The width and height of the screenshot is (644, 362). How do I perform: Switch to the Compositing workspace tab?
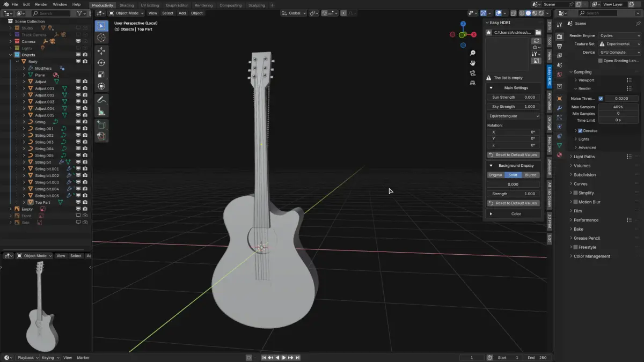click(231, 5)
